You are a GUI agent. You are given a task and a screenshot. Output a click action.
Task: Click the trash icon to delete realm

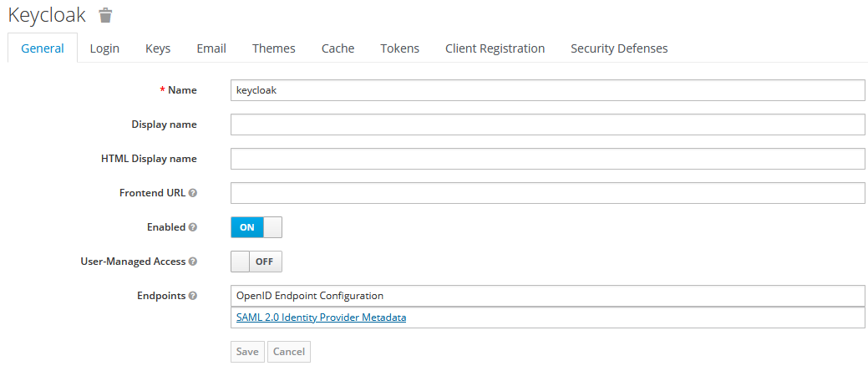pos(104,15)
